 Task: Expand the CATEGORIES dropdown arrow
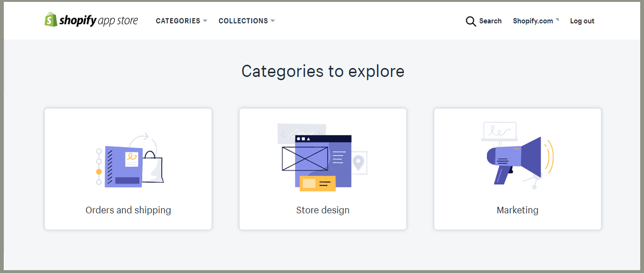205,21
